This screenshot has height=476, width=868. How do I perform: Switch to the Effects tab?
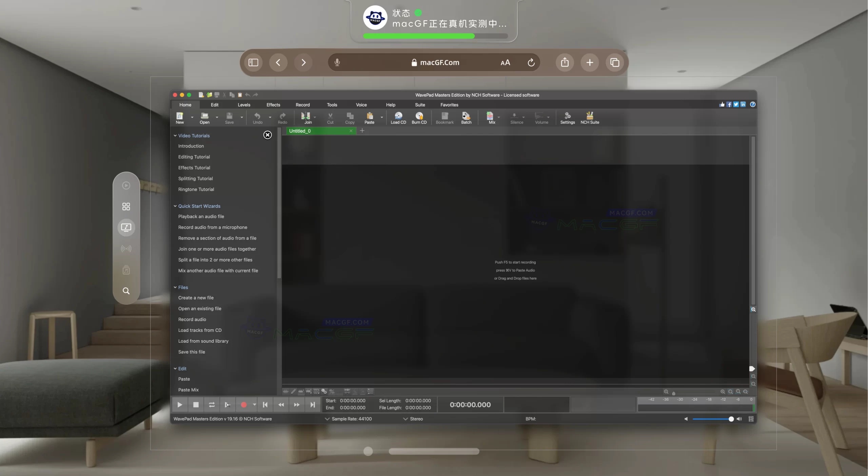pos(273,105)
